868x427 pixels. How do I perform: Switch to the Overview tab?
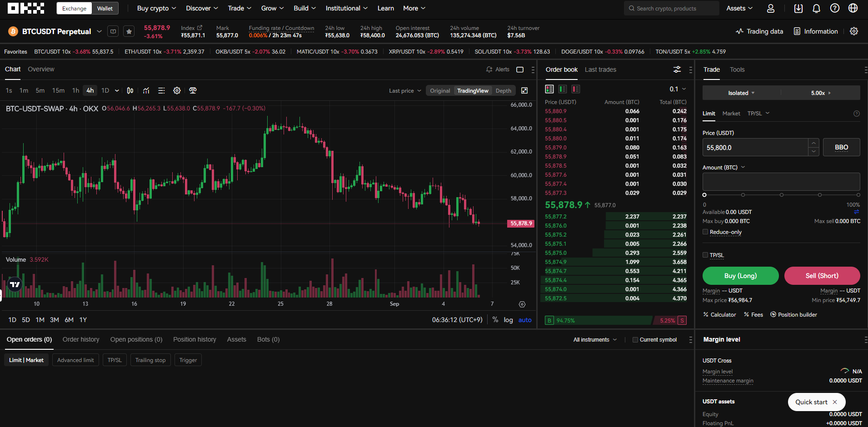41,69
